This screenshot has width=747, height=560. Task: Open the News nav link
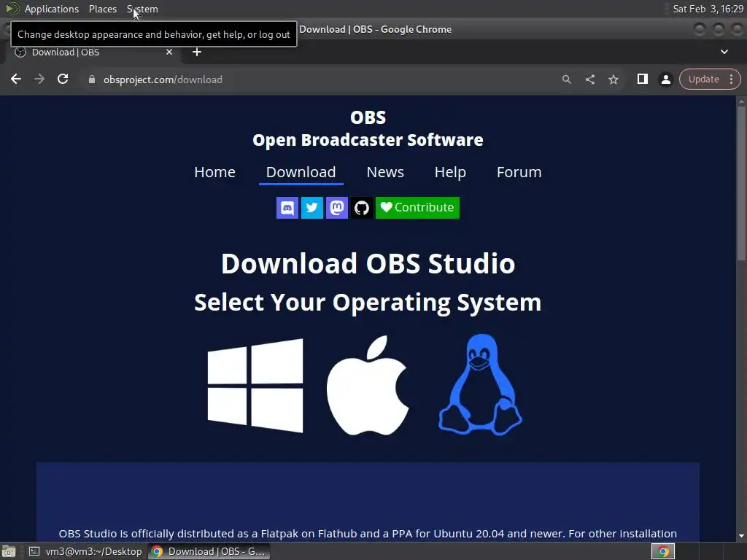385,172
